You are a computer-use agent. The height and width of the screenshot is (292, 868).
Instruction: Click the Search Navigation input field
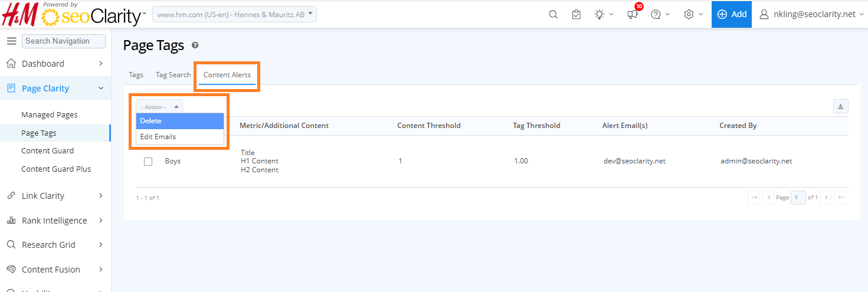(64, 41)
